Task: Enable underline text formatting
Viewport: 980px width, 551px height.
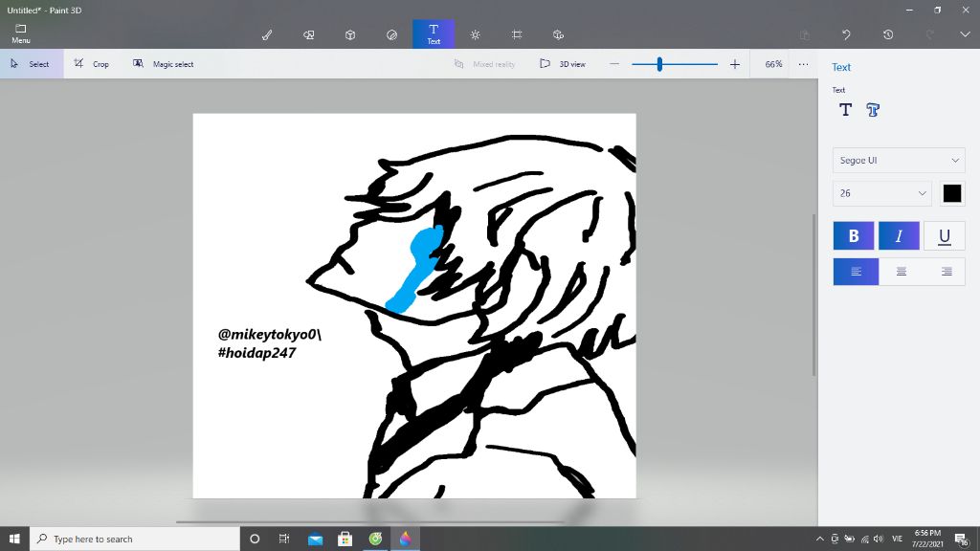Action: [945, 235]
